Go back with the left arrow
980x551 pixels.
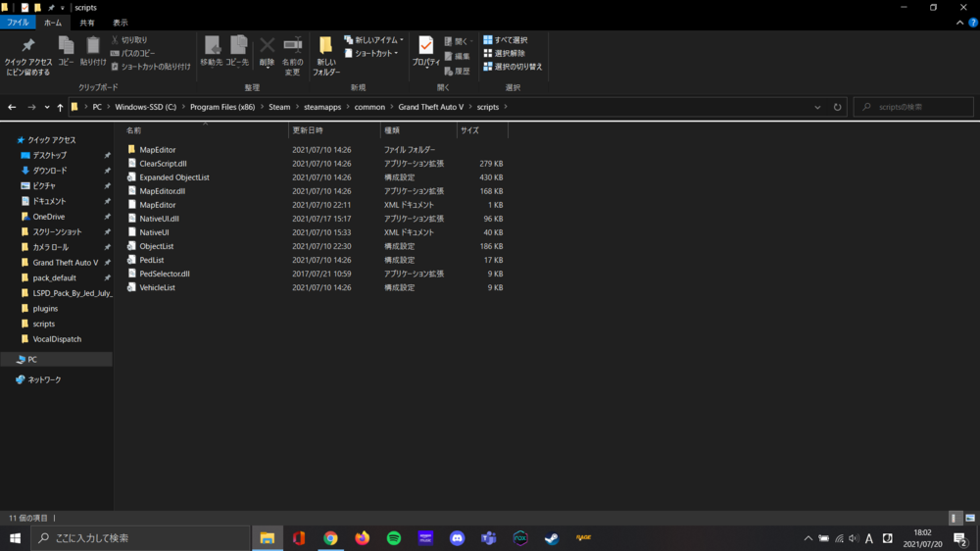[x=12, y=107]
